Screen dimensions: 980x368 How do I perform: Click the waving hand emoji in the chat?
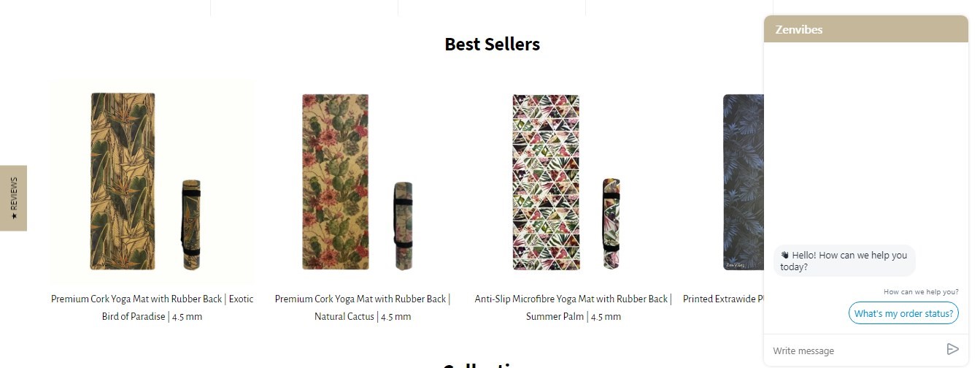(x=785, y=255)
